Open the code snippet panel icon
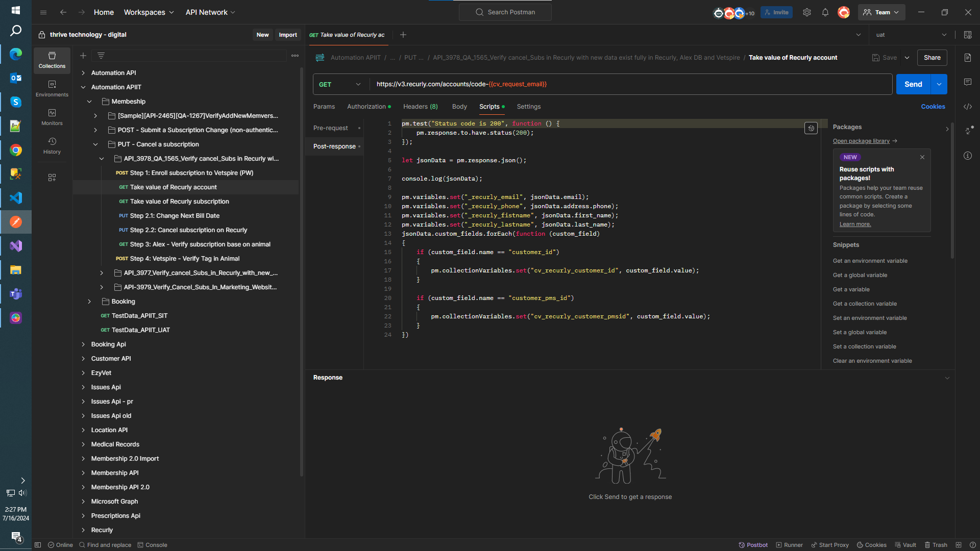 point(967,107)
